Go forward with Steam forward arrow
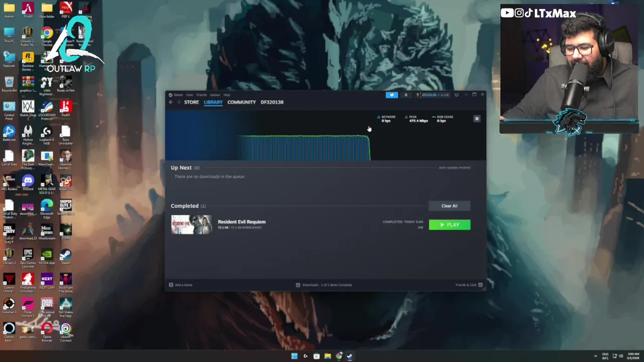 coord(178,102)
